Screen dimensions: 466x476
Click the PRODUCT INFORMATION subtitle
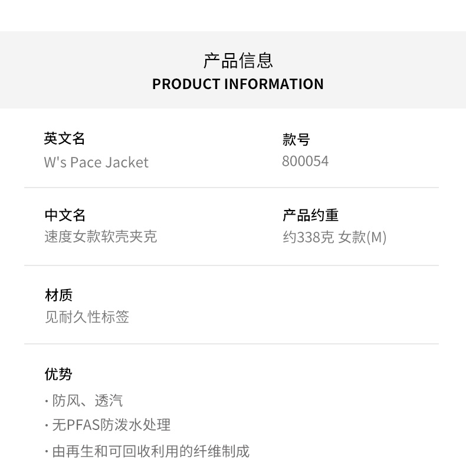[x=238, y=84]
